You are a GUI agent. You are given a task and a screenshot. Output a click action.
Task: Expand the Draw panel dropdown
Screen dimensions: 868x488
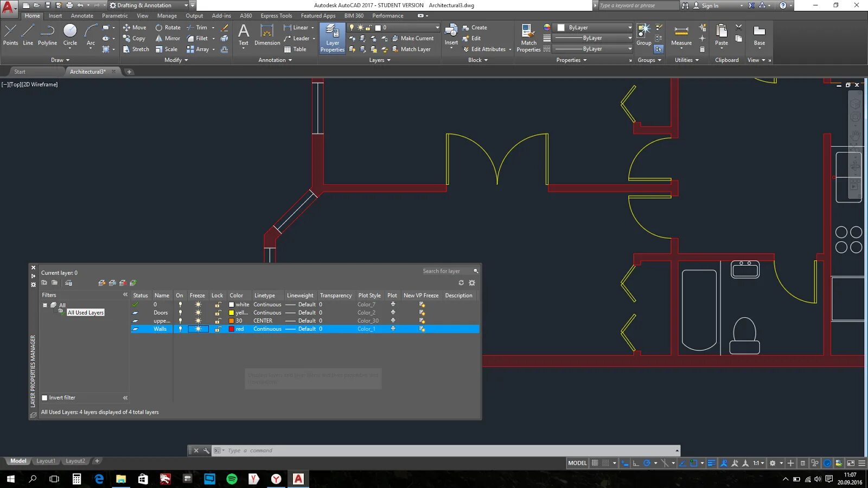click(60, 60)
